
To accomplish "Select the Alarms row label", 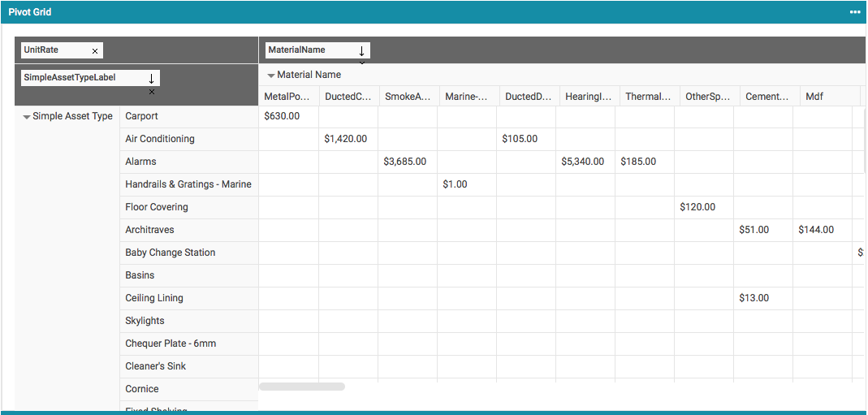I will (188, 162).
